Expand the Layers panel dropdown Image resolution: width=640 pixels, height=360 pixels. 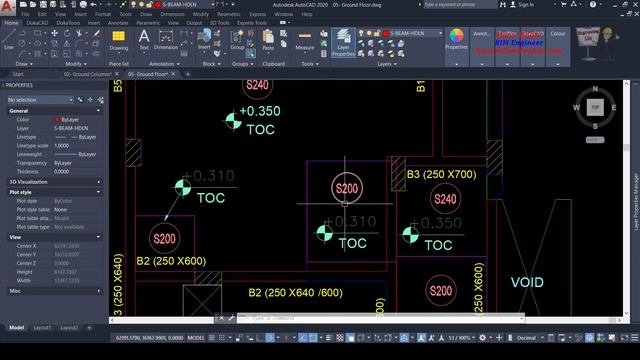(387, 64)
